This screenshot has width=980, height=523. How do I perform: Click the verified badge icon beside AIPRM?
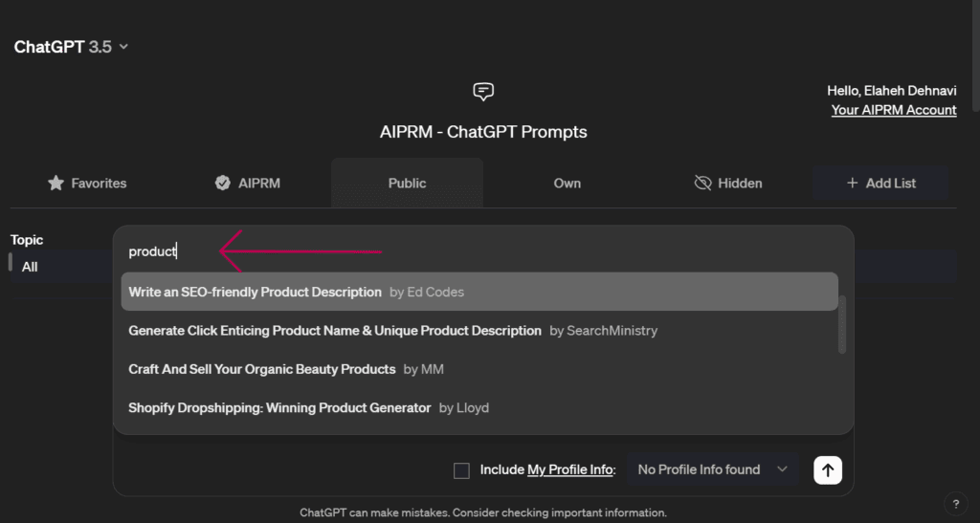223,183
